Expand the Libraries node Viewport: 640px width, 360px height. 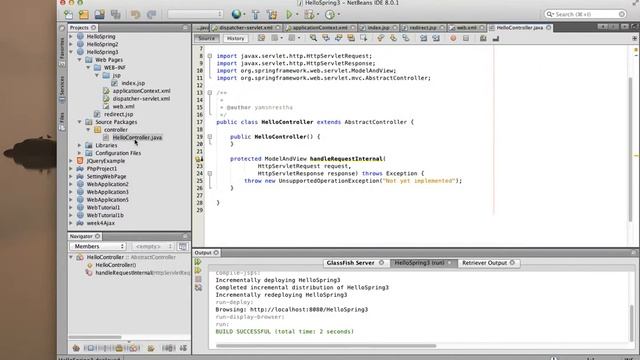click(x=80, y=145)
